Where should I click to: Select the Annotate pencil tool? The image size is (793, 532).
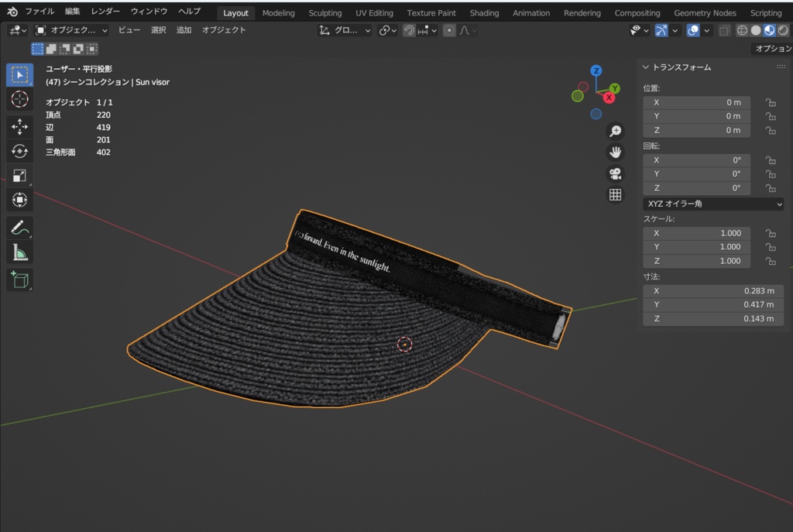point(19,228)
